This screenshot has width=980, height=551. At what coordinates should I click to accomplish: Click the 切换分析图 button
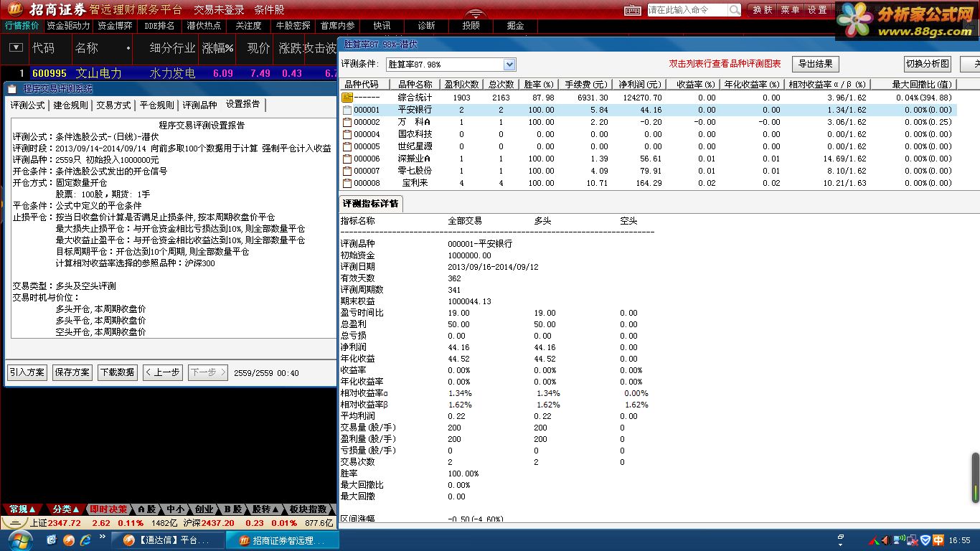pyautogui.click(x=928, y=64)
